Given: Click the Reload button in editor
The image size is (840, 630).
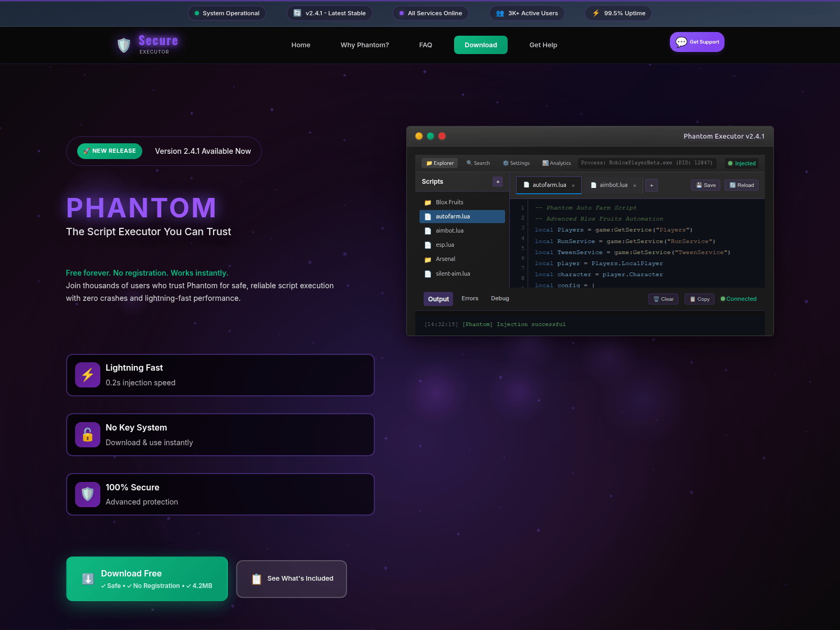Looking at the screenshot, I should point(741,185).
